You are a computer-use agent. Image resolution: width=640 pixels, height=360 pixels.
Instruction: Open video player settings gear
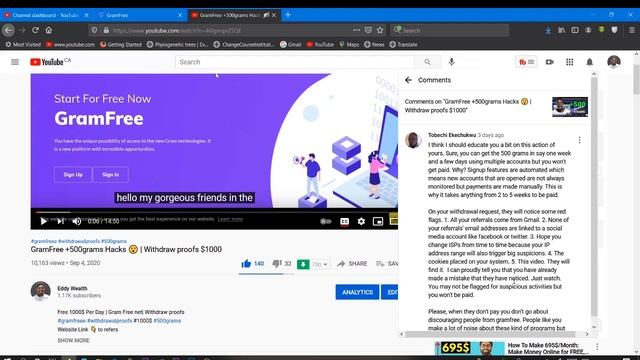point(361,221)
